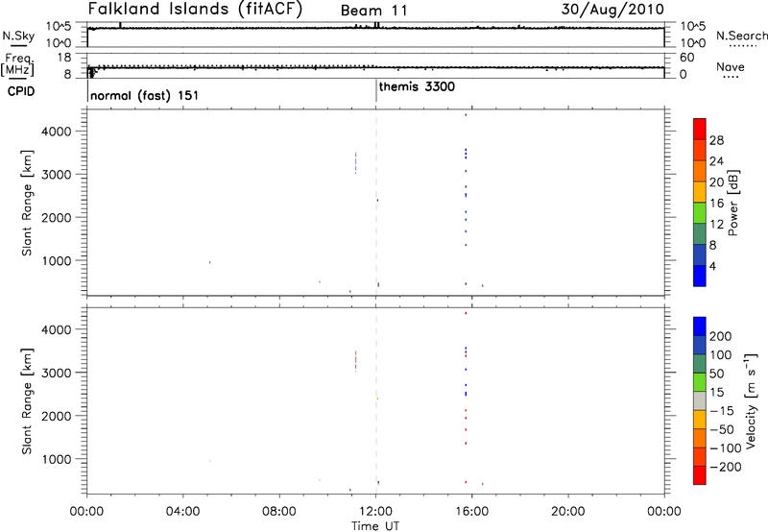Click 'Slant Range [km]' beside the Velocity panel
This screenshot has height=532, width=768.
coord(27,400)
